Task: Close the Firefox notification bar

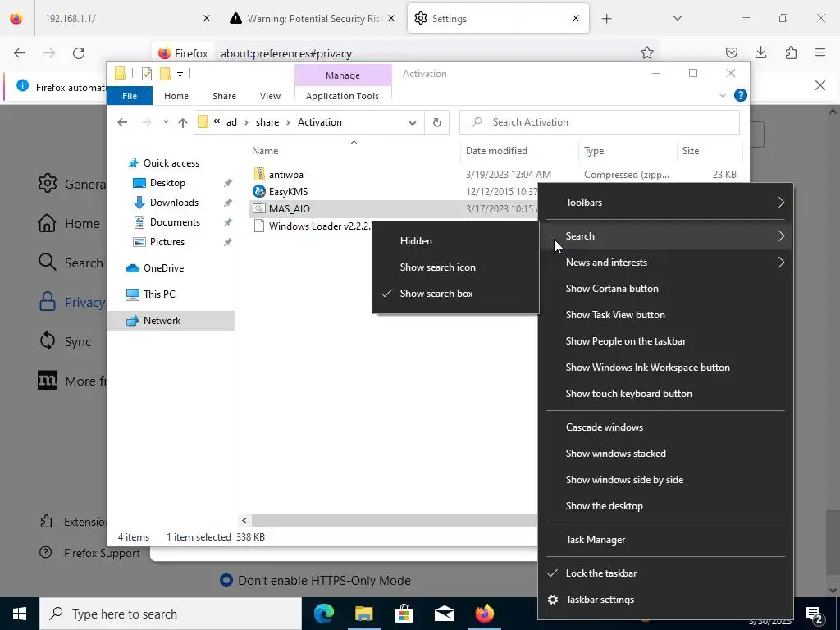Action: 820,85
